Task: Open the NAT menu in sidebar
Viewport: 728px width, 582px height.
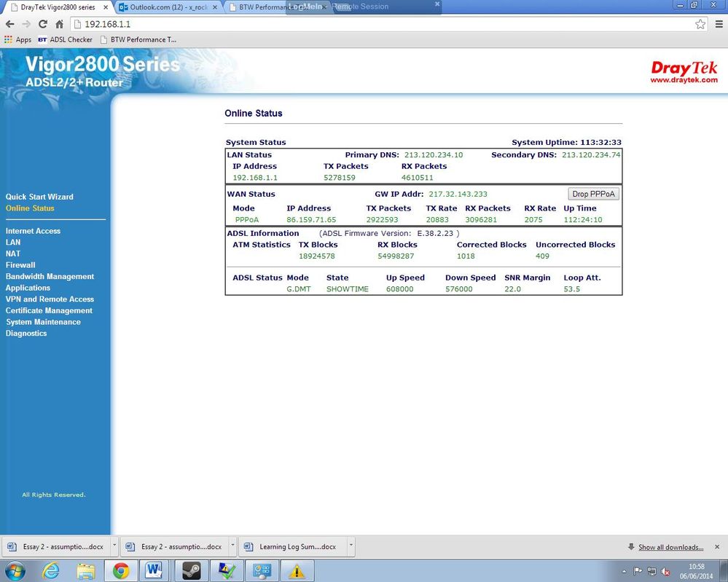Action: [13, 254]
